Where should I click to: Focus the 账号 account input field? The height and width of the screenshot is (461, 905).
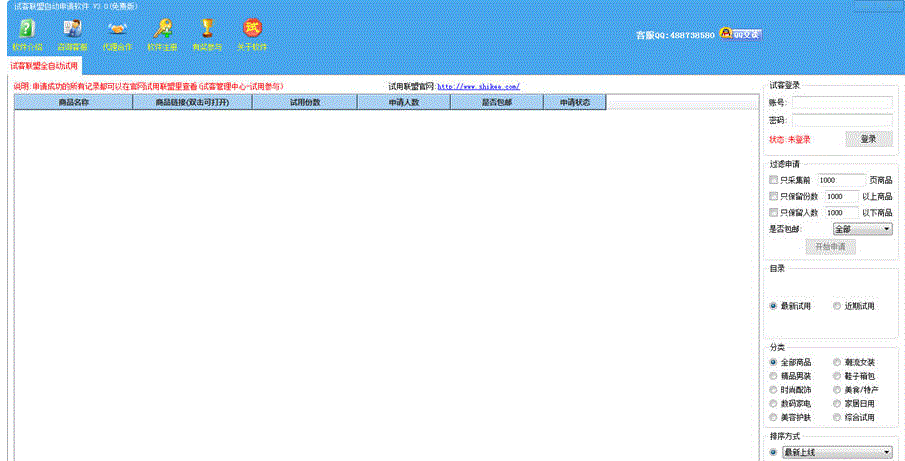point(842,103)
